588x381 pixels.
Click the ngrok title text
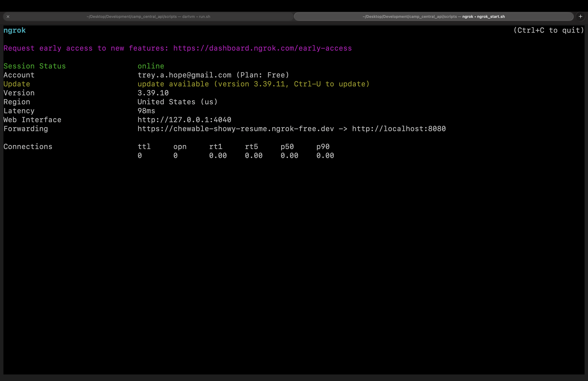pyautogui.click(x=15, y=30)
